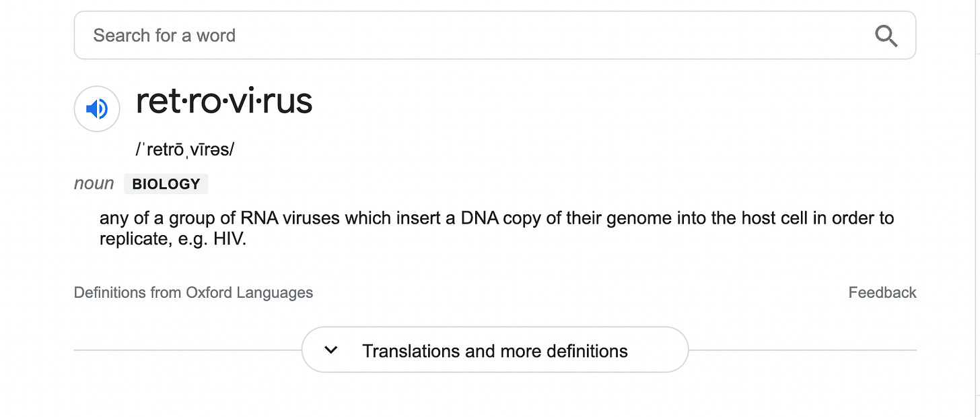Click the placeholder text 'Search for a word'

[164, 36]
